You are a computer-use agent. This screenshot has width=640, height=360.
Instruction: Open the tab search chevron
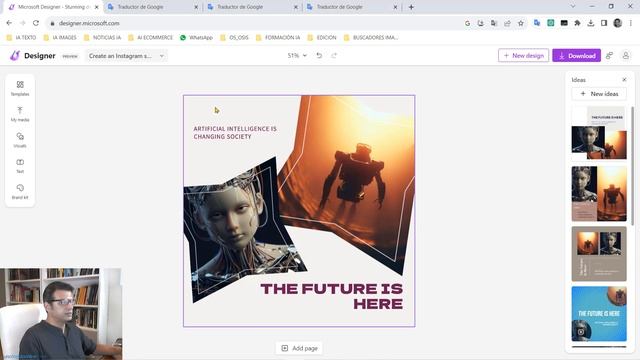(573, 7)
